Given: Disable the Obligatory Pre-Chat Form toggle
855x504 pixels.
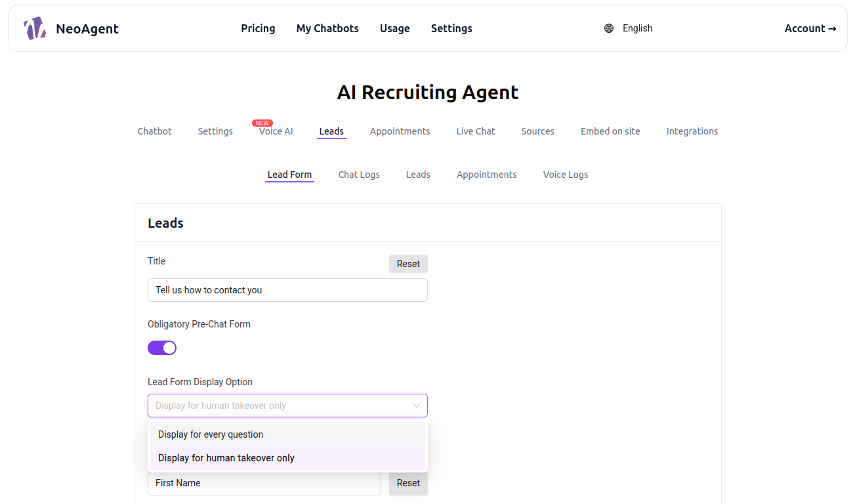Looking at the screenshot, I should click(x=162, y=347).
